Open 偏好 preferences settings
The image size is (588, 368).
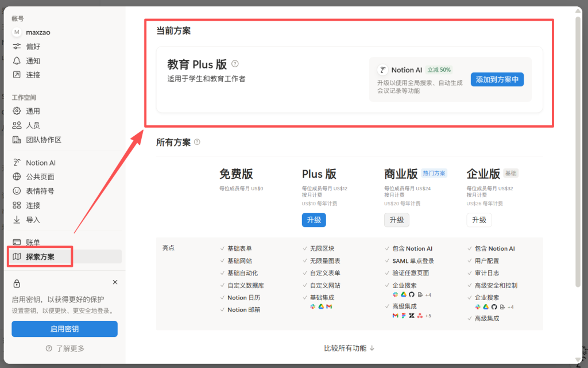33,47
